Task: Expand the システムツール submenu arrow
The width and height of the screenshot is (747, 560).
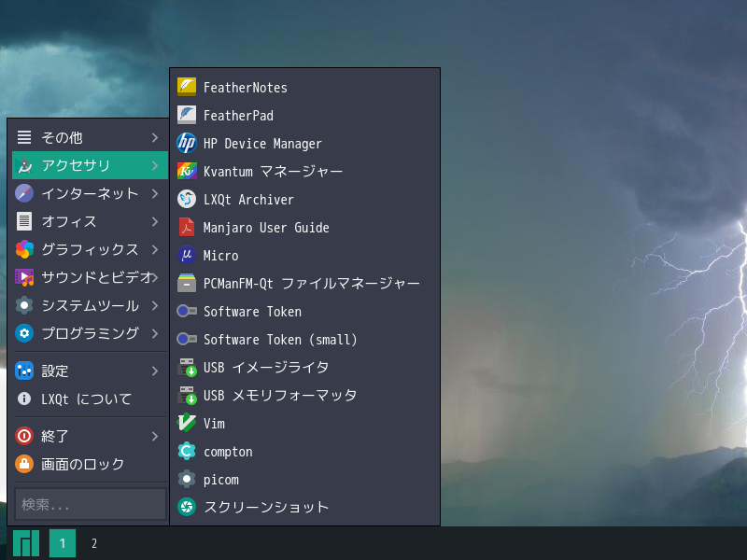Action: tap(155, 305)
